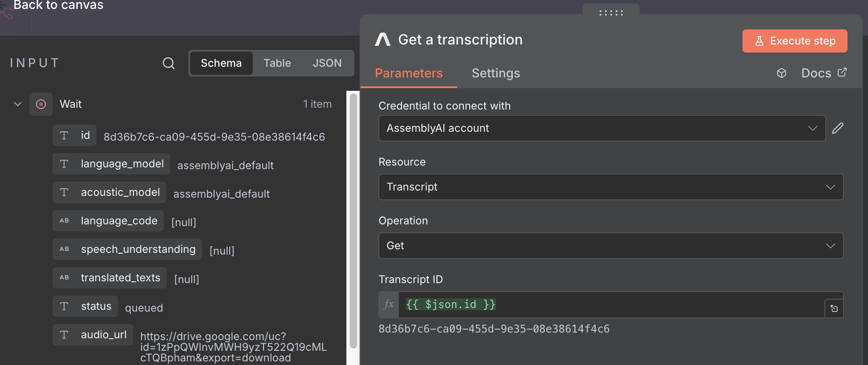The width and height of the screenshot is (868, 365).
Task: Open the Resource dropdown showing Transcript
Action: [x=610, y=187]
